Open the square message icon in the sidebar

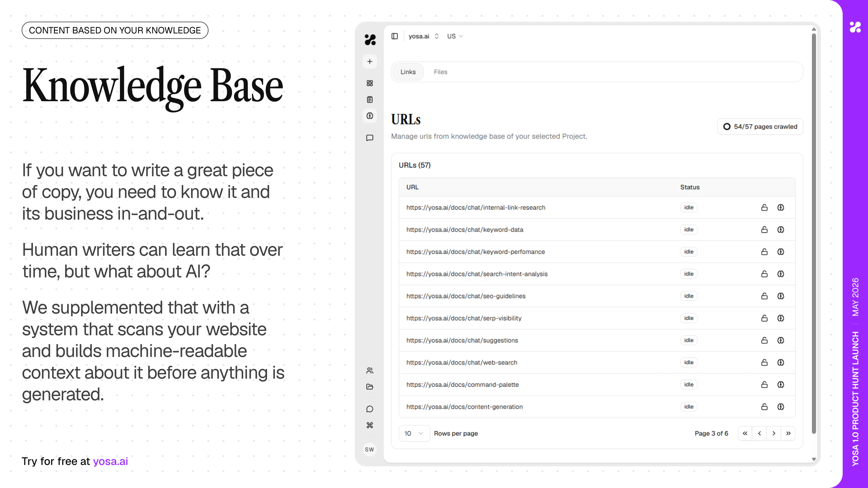tap(370, 138)
